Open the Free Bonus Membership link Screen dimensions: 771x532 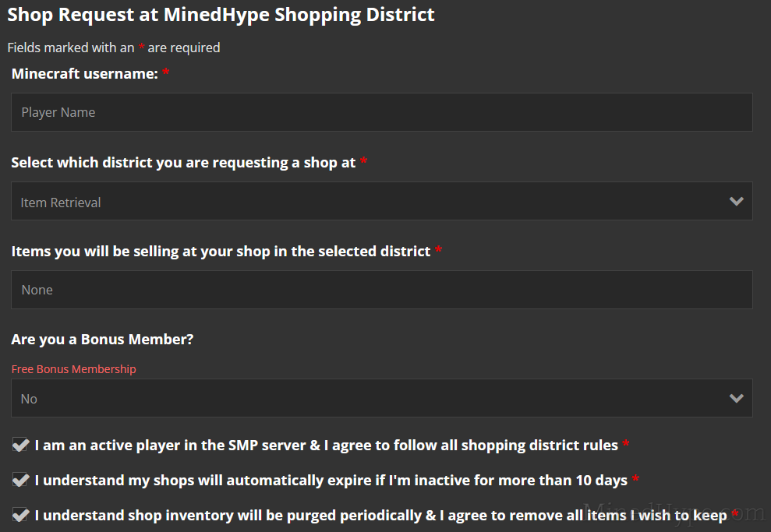click(73, 369)
